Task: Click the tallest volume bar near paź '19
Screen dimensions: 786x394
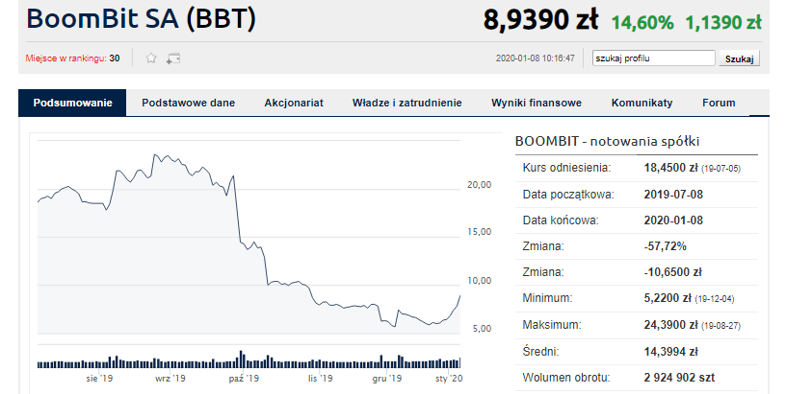Action: (241, 359)
